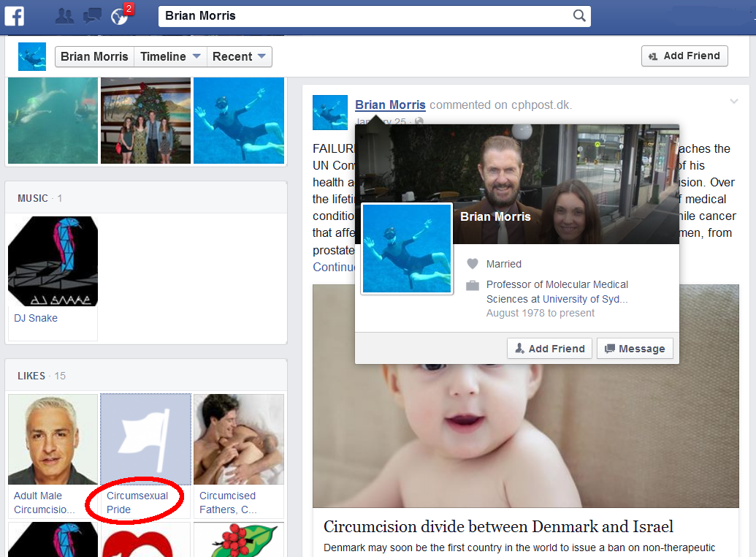756x557 pixels.
Task: Open the Circumsexual Pride page link
Action: [x=137, y=502]
